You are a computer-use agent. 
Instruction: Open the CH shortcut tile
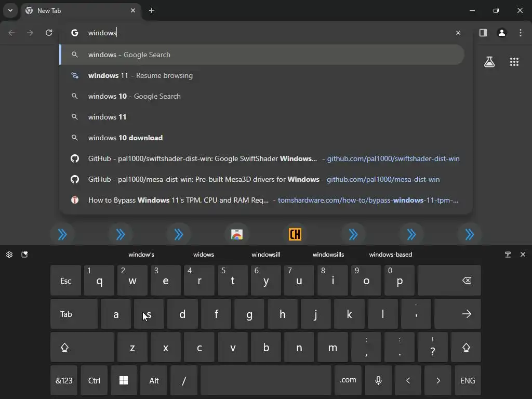click(x=295, y=234)
